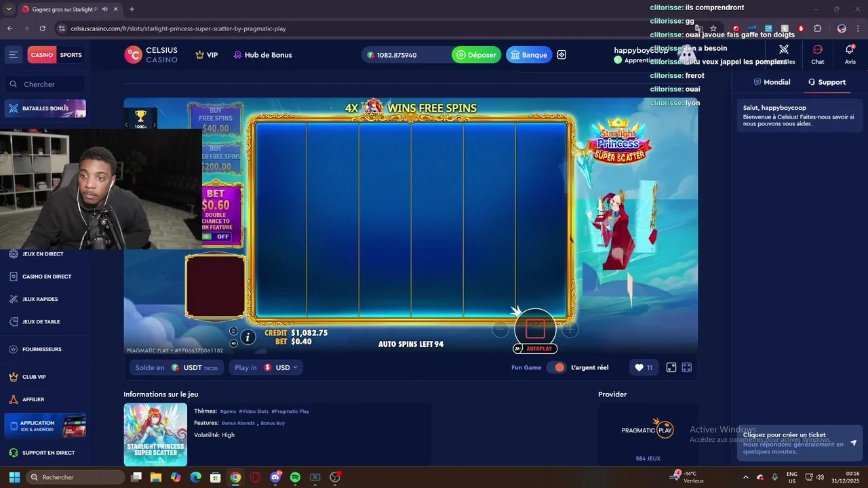Image resolution: width=868 pixels, height=488 pixels.
Task: Open the browser tab list dropdown arrow
Action: 8,9
